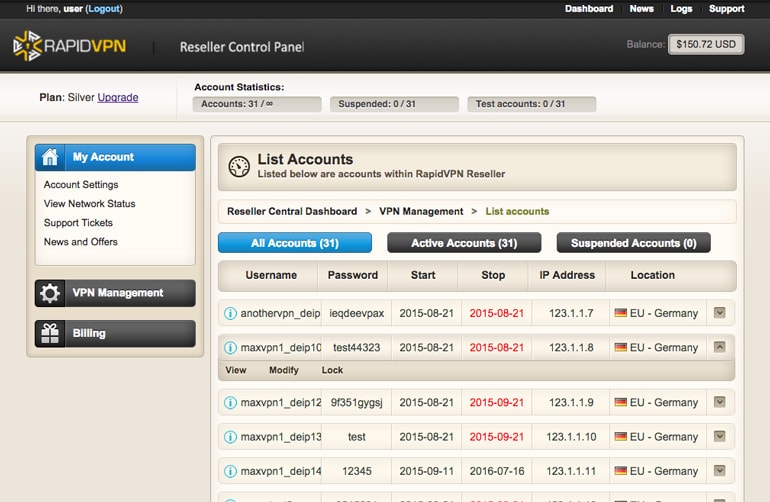The width and height of the screenshot is (770, 502).
Task: Click the RapidVPN logo
Action: (x=69, y=46)
